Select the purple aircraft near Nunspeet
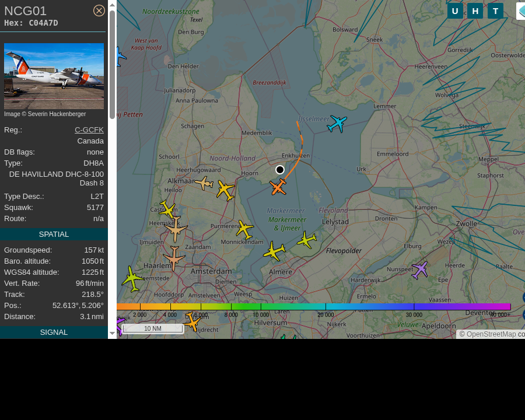The width and height of the screenshot is (525, 420). [419, 270]
